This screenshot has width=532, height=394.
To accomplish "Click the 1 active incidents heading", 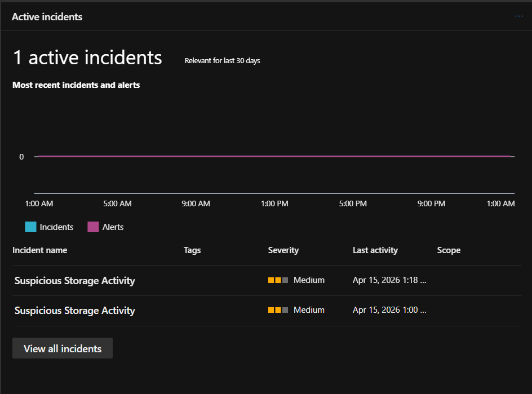I will [87, 58].
